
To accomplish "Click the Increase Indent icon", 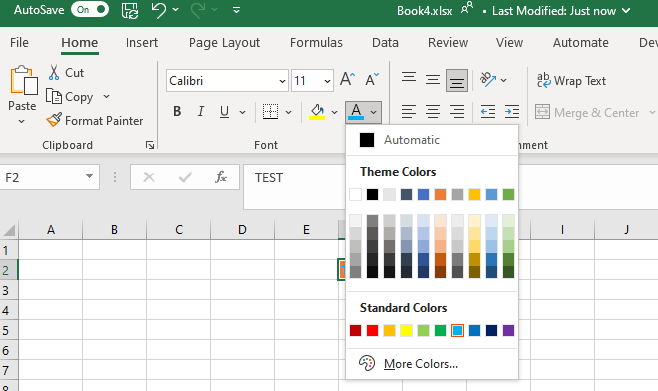I will pos(512,112).
